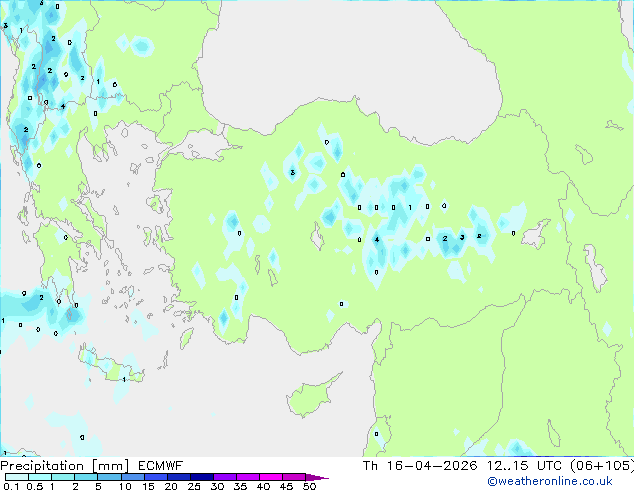Select the magenta swatch between 40 and 45
This screenshot has width=634, height=490.
tap(271, 477)
